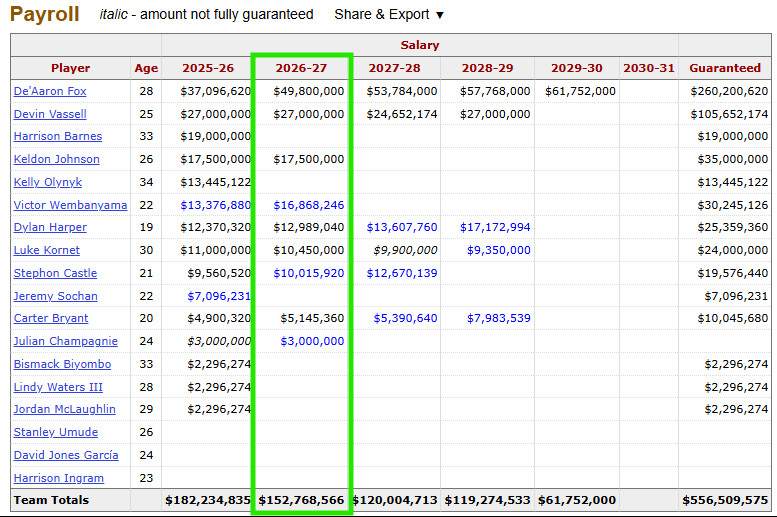777x517 pixels.
Task: Click Victor Wembanyama's name link
Action: click(x=70, y=205)
